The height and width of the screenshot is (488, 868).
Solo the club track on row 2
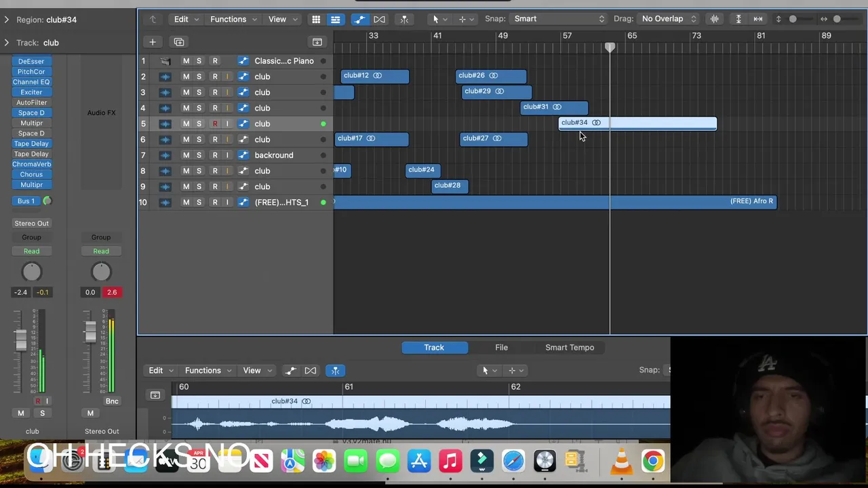[x=199, y=77]
